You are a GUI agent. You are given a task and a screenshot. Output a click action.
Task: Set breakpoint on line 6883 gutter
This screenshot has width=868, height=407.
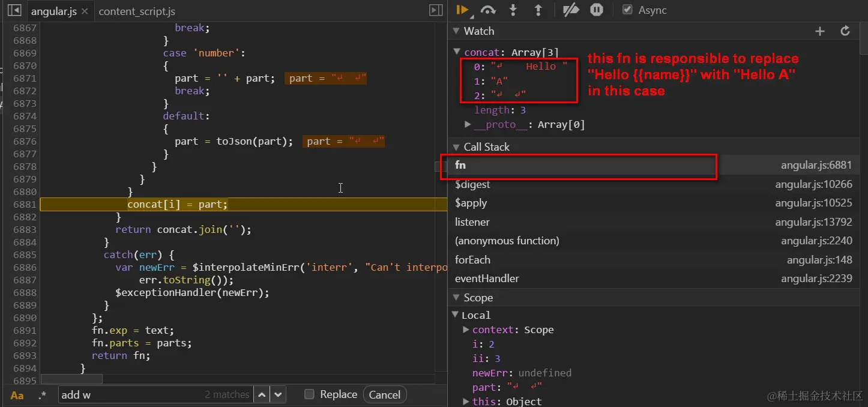pos(24,230)
